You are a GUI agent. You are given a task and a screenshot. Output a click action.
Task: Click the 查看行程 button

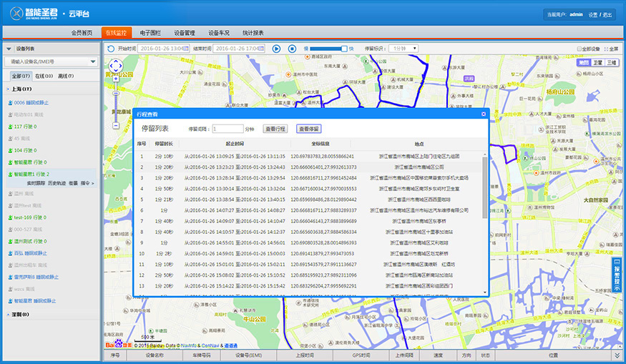coord(275,129)
